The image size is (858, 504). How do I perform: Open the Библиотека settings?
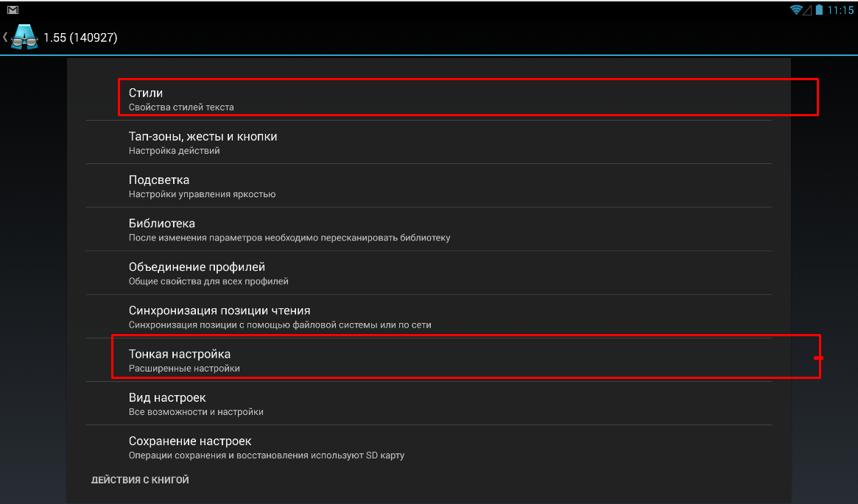(429, 230)
